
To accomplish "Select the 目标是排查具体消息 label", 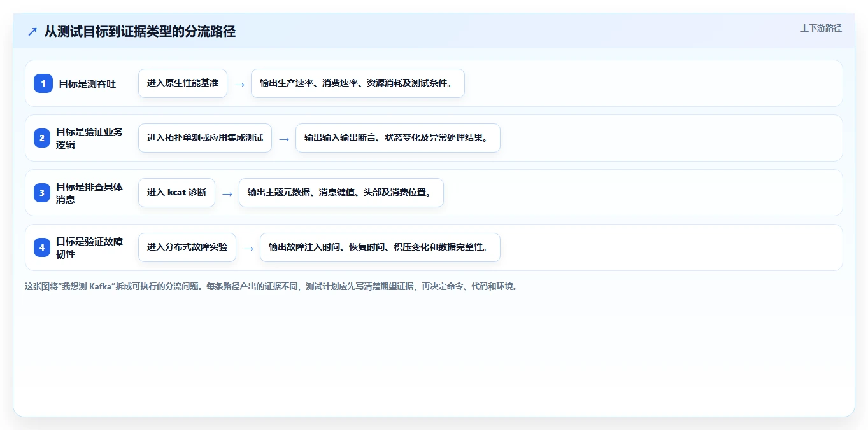I will [x=90, y=193].
